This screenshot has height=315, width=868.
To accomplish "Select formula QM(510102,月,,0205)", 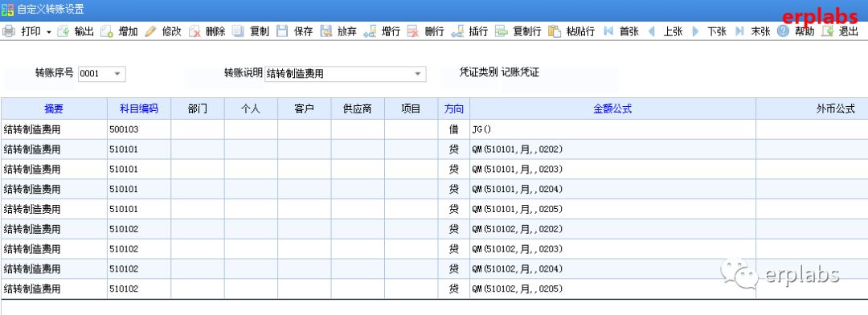I will click(612, 289).
